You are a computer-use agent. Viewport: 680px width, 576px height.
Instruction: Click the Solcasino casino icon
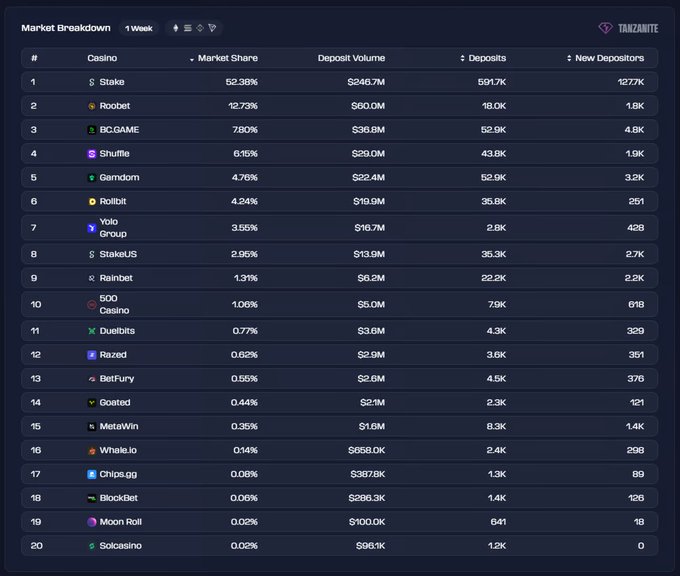click(x=92, y=546)
